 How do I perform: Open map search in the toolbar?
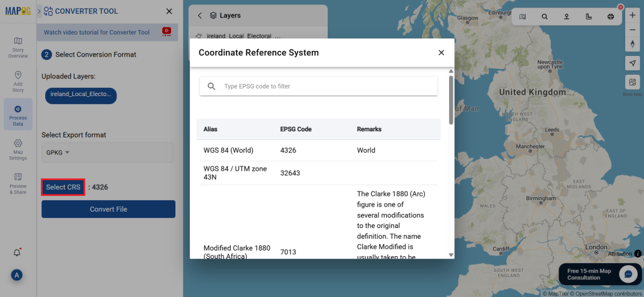(x=545, y=17)
